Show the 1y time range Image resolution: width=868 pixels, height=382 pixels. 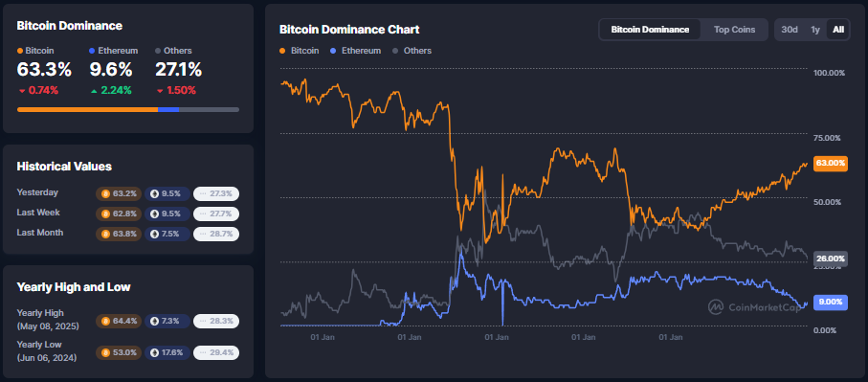click(x=814, y=30)
